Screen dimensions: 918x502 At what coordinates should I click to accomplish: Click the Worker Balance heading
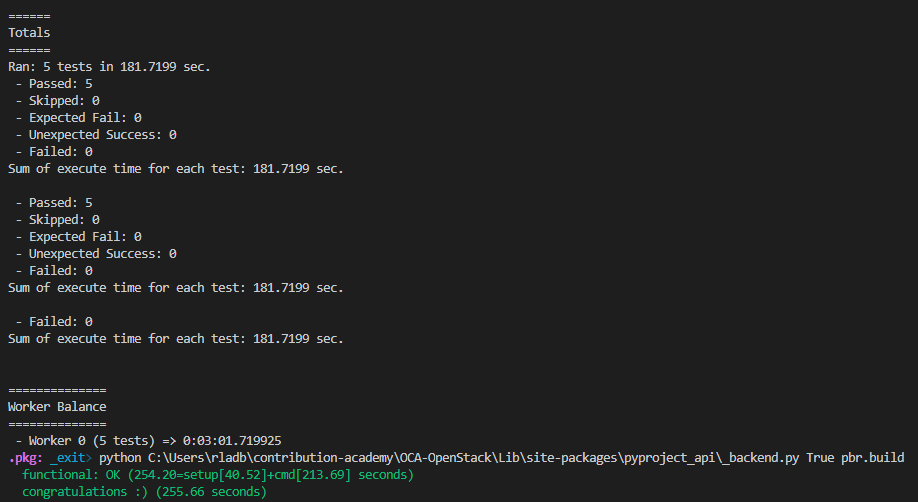pos(57,407)
